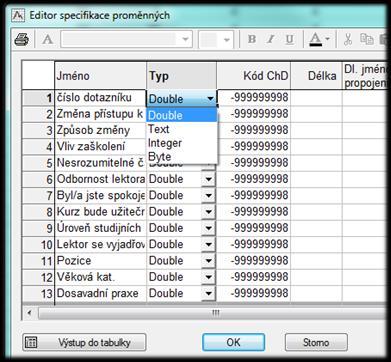Select Integer in the type list
Screen dimensions: 391x362
(x=182, y=143)
